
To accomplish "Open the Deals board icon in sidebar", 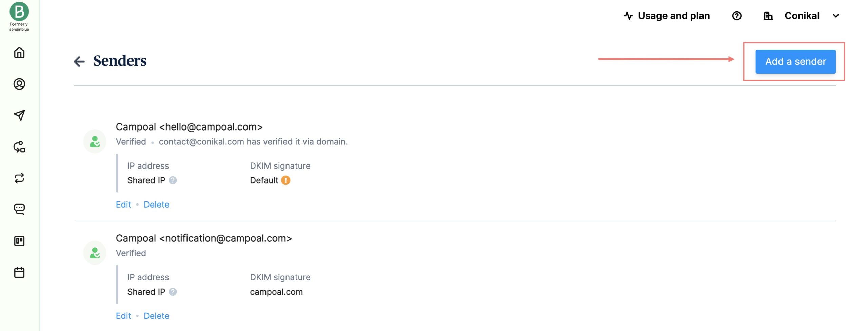I will click(19, 241).
